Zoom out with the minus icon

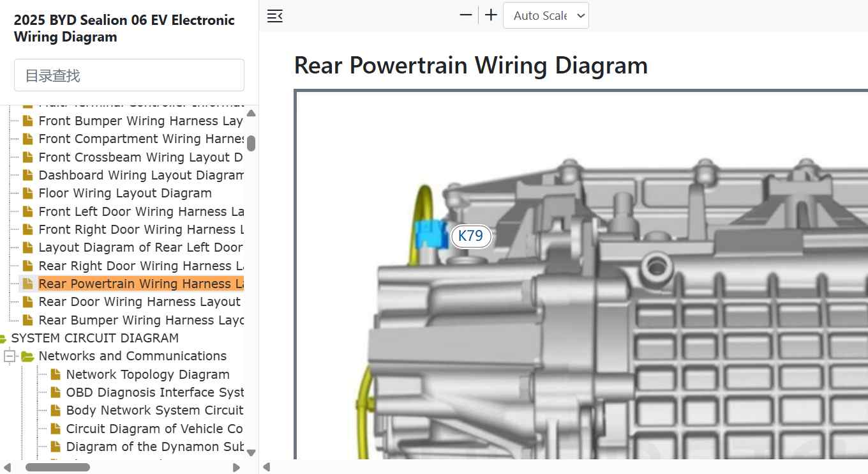[466, 15]
